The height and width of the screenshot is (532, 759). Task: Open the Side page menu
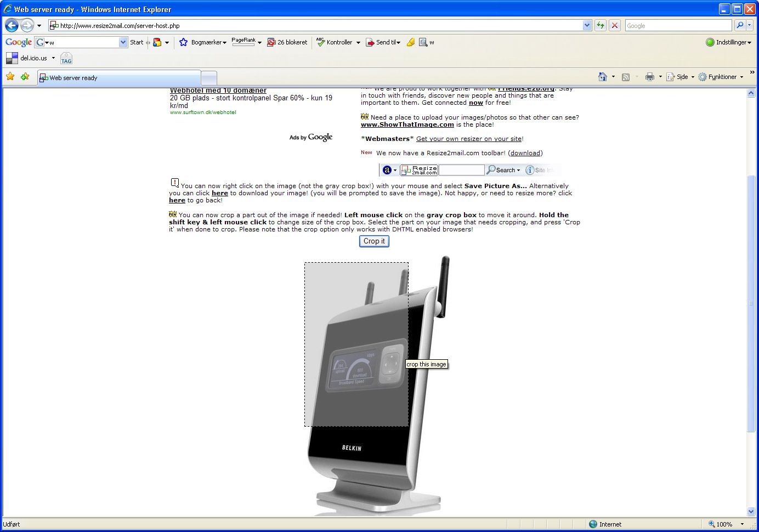(x=680, y=77)
